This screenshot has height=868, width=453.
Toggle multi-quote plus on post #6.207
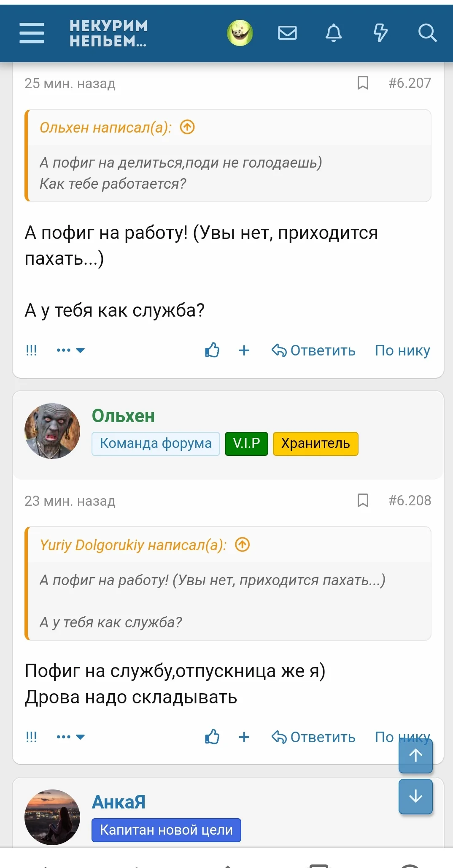point(244,350)
